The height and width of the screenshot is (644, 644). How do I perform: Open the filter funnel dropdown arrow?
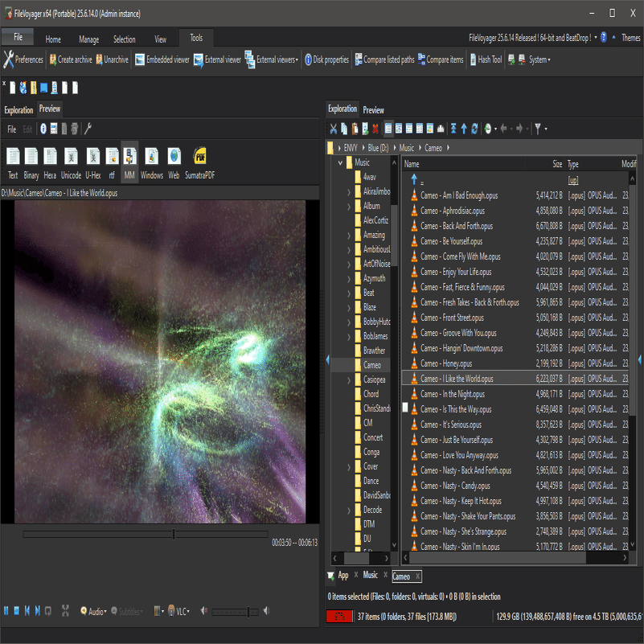(x=546, y=129)
